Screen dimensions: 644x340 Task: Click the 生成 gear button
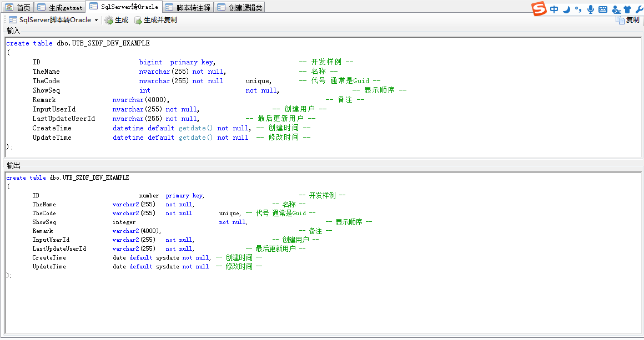click(x=116, y=19)
